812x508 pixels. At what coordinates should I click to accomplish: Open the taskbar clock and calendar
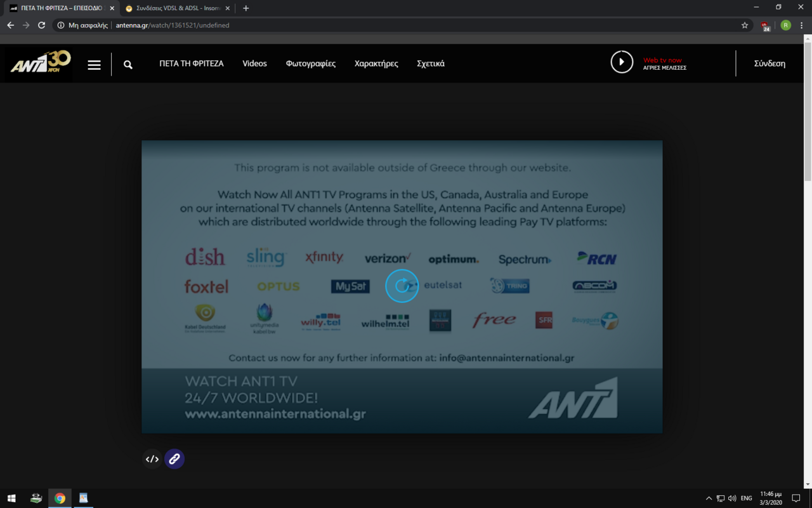(x=771, y=498)
